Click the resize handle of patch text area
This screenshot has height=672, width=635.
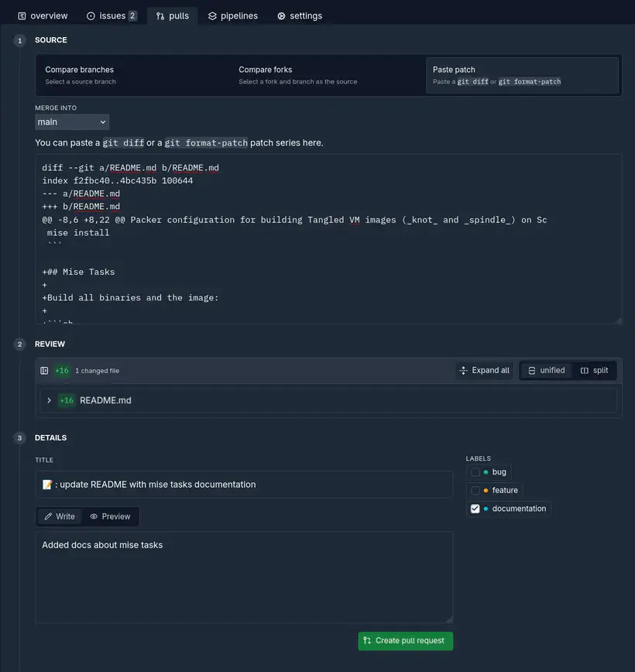[x=618, y=321]
